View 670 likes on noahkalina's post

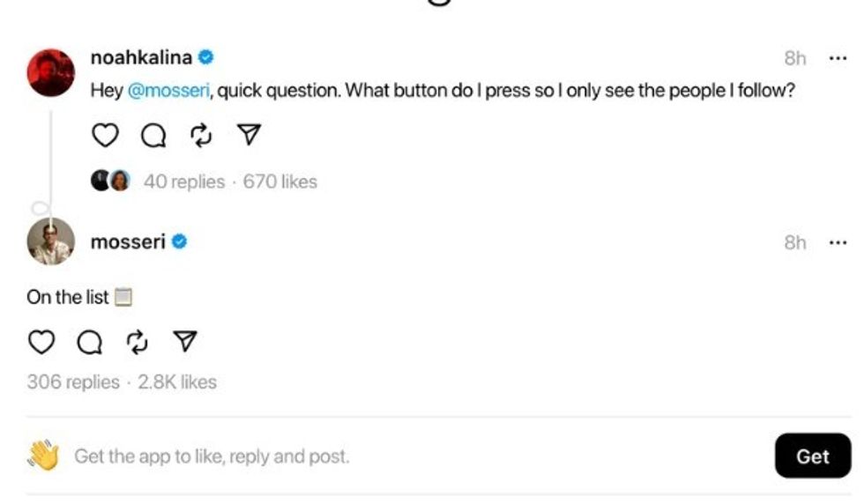pos(279,182)
